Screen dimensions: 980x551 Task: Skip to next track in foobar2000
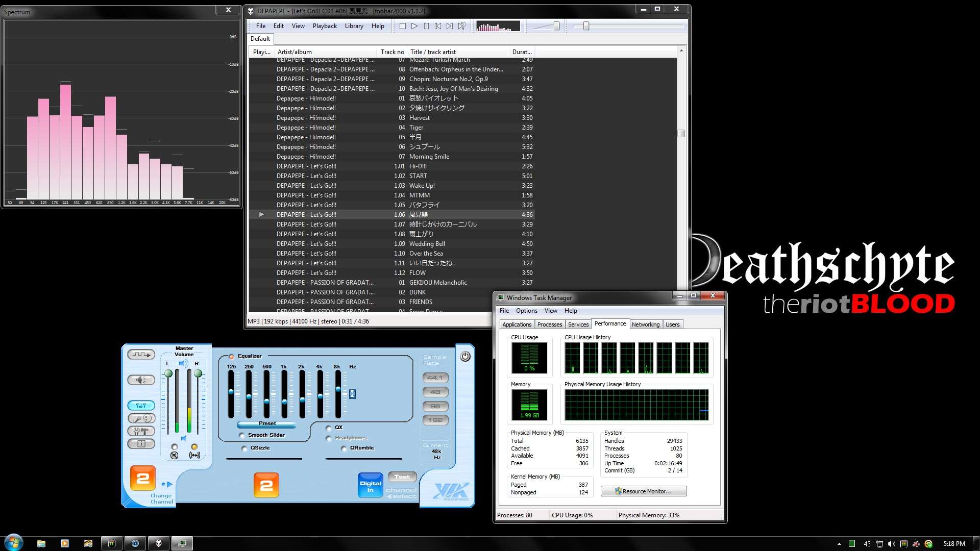(x=449, y=26)
